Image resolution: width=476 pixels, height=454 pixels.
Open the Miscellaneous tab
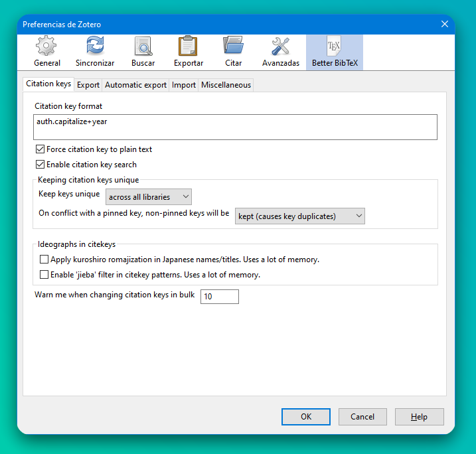point(226,85)
